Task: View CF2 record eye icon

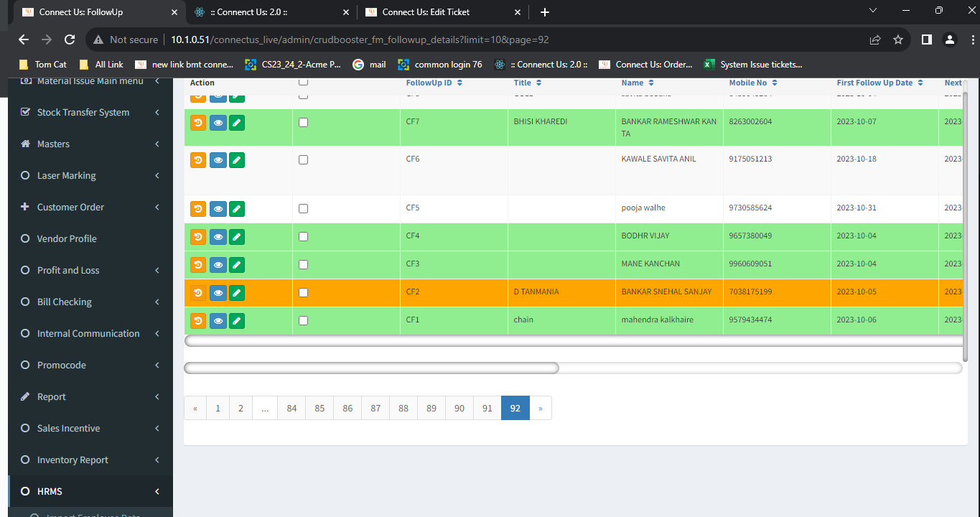Action: click(x=218, y=293)
